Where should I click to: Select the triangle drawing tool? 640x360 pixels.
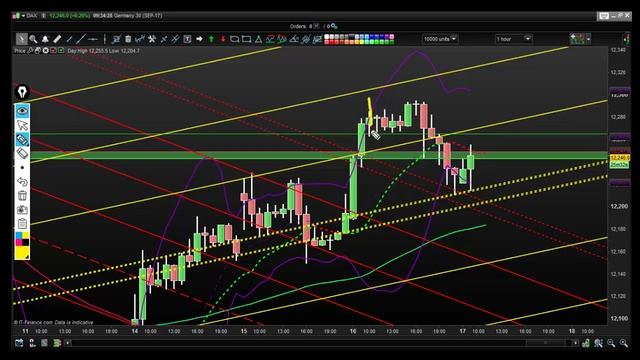point(258,39)
